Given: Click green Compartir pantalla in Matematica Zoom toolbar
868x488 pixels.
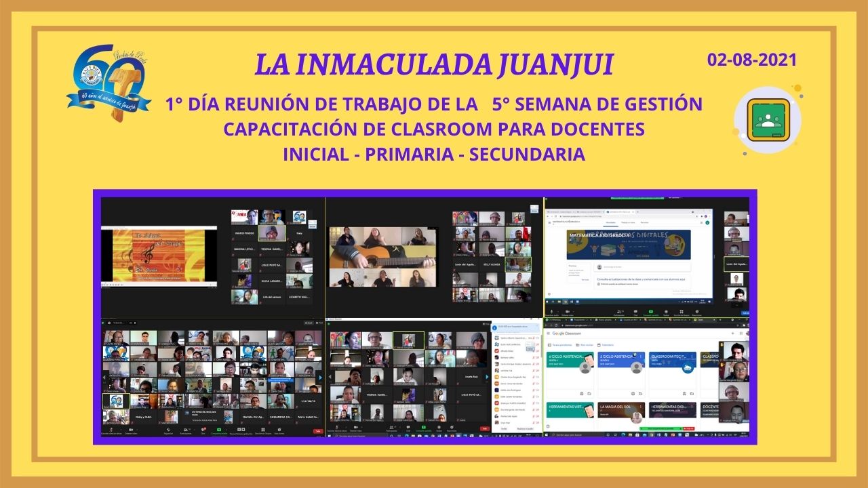Looking at the screenshot, I should (x=651, y=312).
